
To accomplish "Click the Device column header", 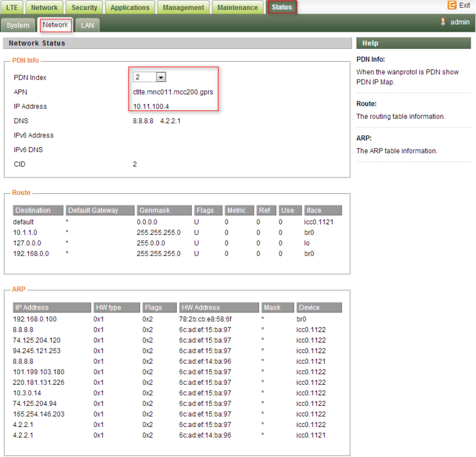I will (x=319, y=307).
